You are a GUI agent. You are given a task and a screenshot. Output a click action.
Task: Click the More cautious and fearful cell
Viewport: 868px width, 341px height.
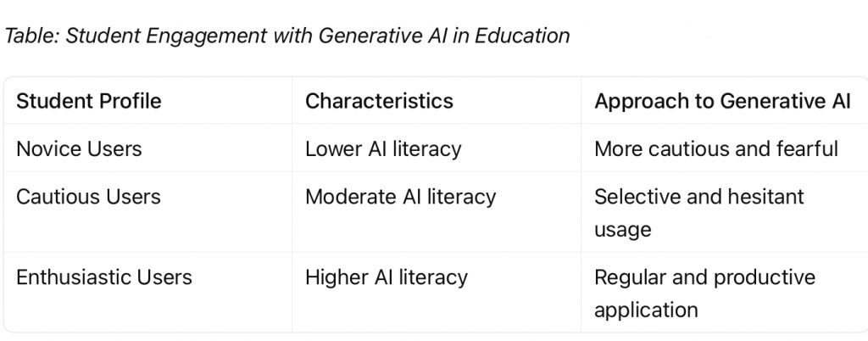[715, 149]
